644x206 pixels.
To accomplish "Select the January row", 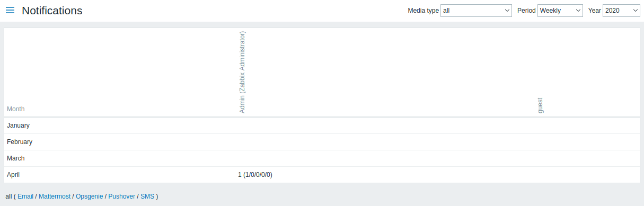I will (322, 126).
